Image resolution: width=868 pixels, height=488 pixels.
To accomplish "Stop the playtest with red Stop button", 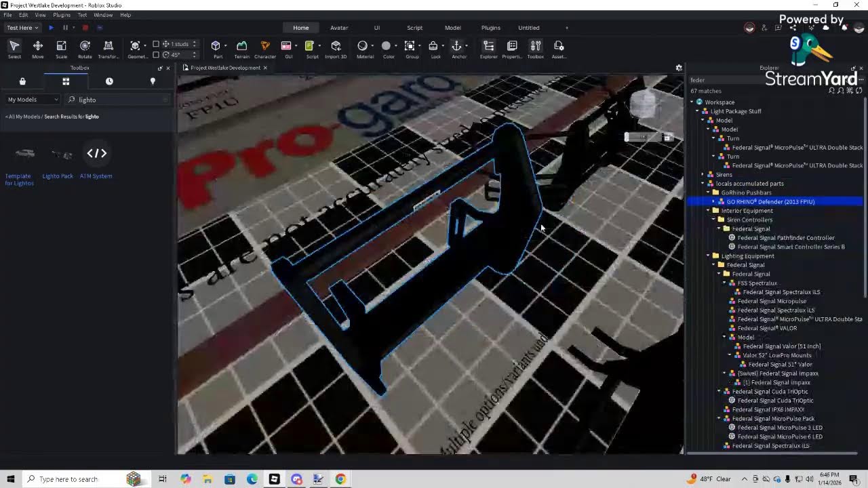I will pyautogui.click(x=85, y=28).
